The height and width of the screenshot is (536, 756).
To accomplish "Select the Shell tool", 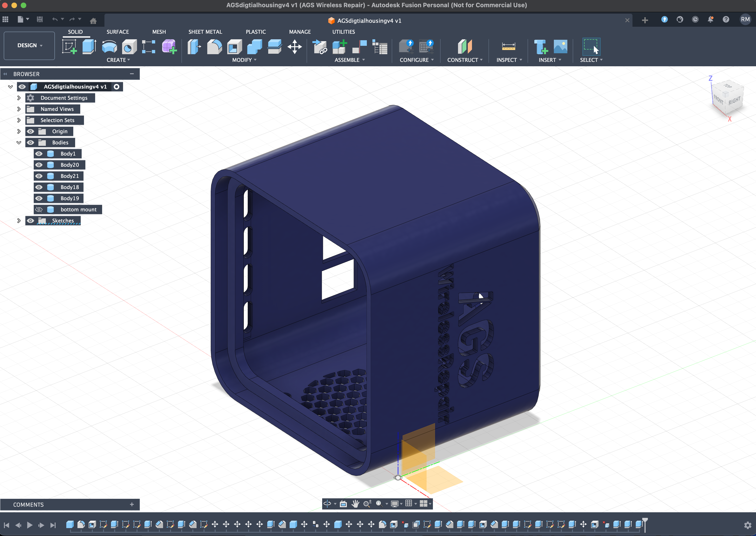I will [x=234, y=47].
